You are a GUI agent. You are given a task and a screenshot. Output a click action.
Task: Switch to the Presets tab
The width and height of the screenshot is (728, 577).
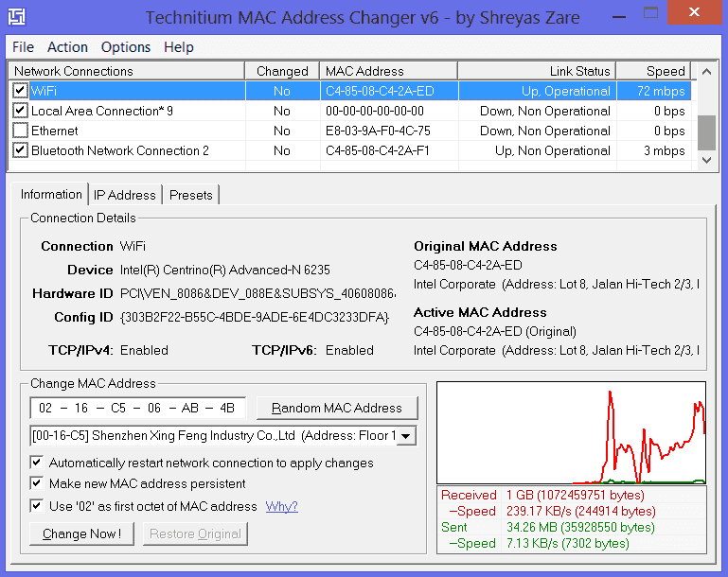[x=191, y=195]
